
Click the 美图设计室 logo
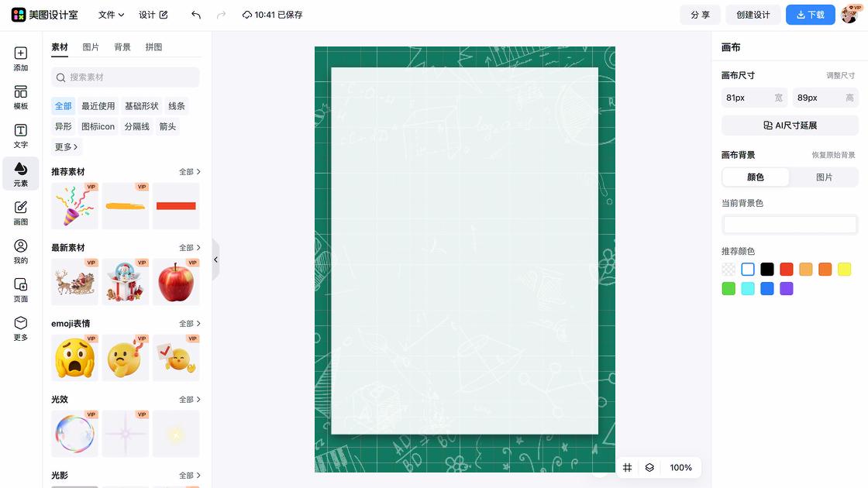(x=45, y=15)
